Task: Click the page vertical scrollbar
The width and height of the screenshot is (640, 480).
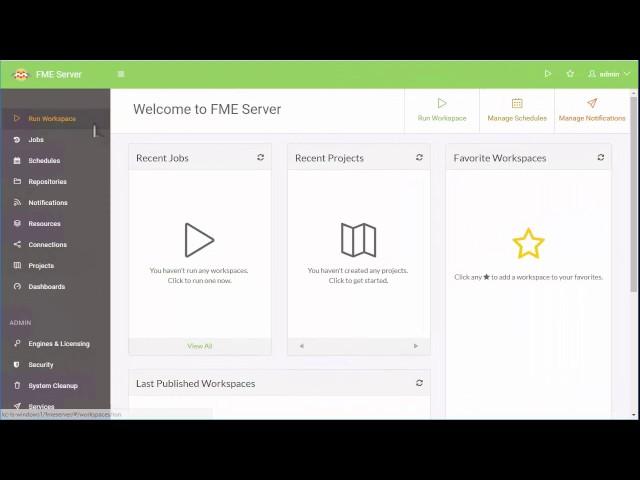Action: click(x=633, y=194)
